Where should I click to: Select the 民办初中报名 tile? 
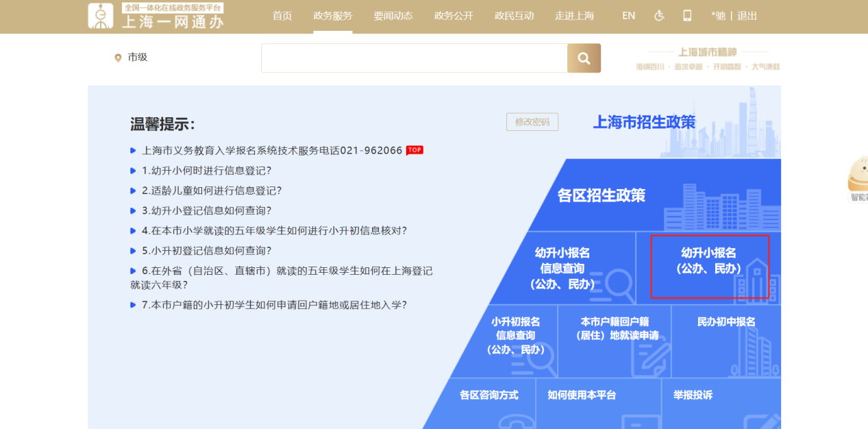[726, 321]
